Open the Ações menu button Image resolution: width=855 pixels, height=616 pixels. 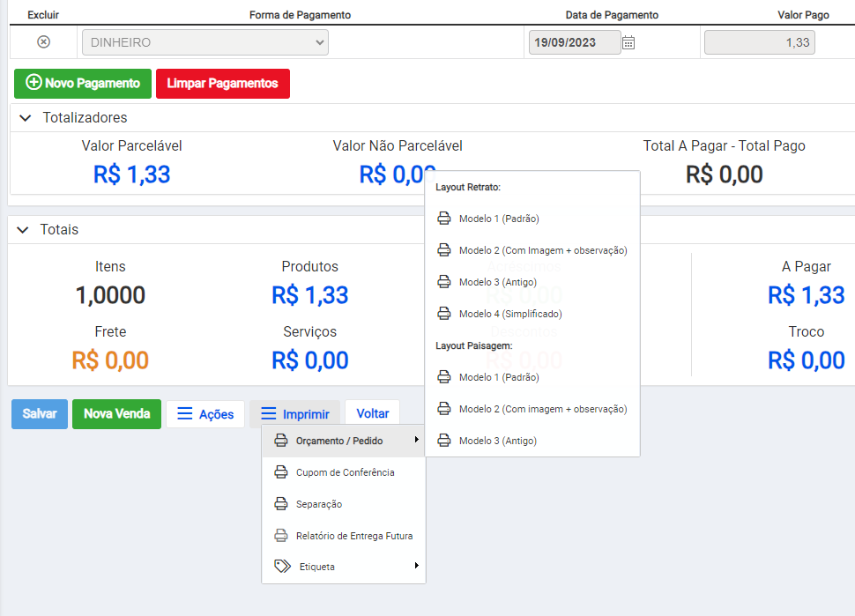pyautogui.click(x=205, y=414)
